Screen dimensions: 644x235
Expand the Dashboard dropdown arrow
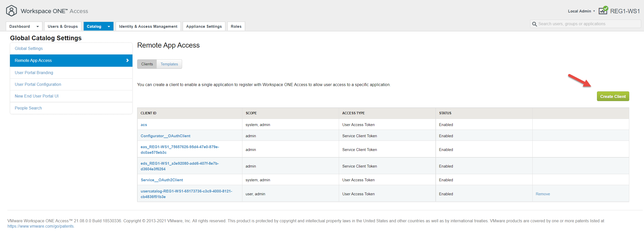38,26
